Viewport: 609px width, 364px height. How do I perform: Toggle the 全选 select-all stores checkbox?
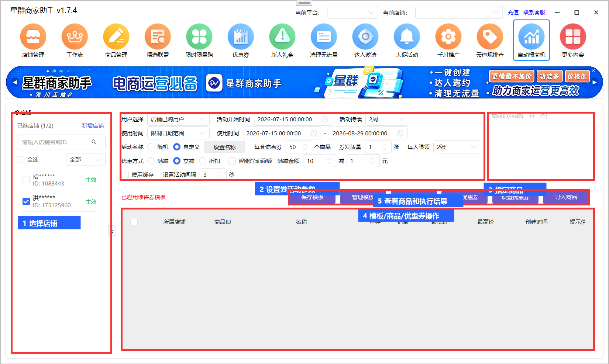21,160
